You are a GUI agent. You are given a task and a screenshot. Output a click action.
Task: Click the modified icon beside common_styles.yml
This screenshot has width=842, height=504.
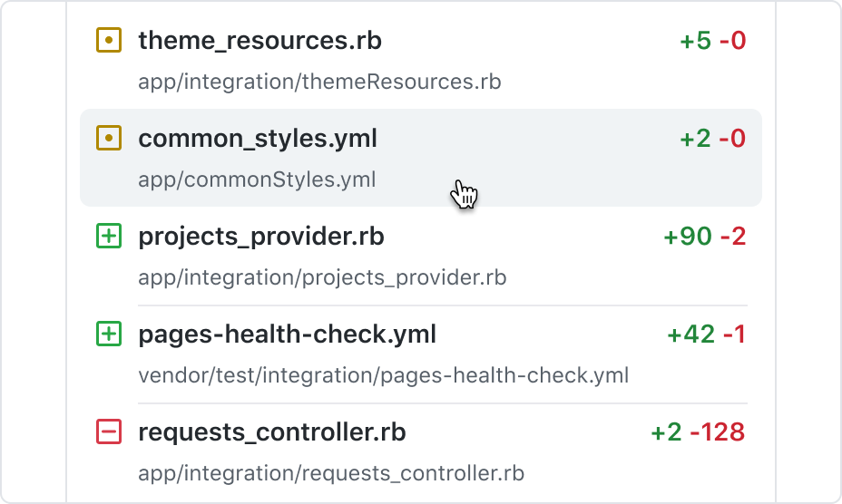click(109, 138)
